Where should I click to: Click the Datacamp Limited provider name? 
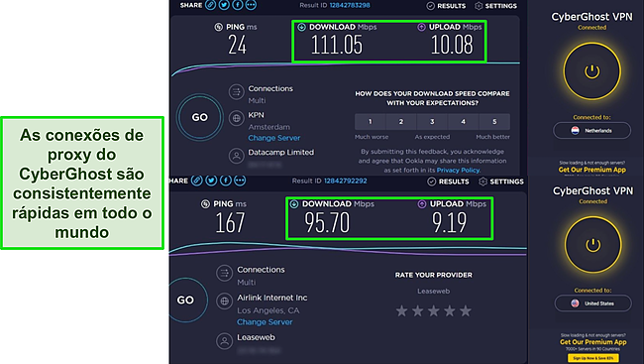[x=281, y=152]
